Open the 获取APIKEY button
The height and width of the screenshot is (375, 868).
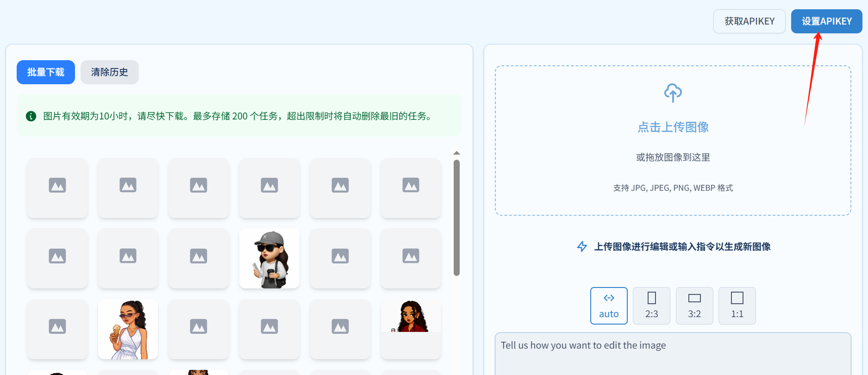749,21
